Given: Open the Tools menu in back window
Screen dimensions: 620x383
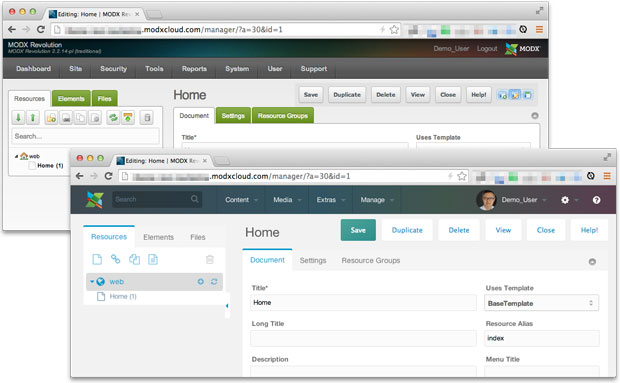Looking at the screenshot, I should click(154, 68).
